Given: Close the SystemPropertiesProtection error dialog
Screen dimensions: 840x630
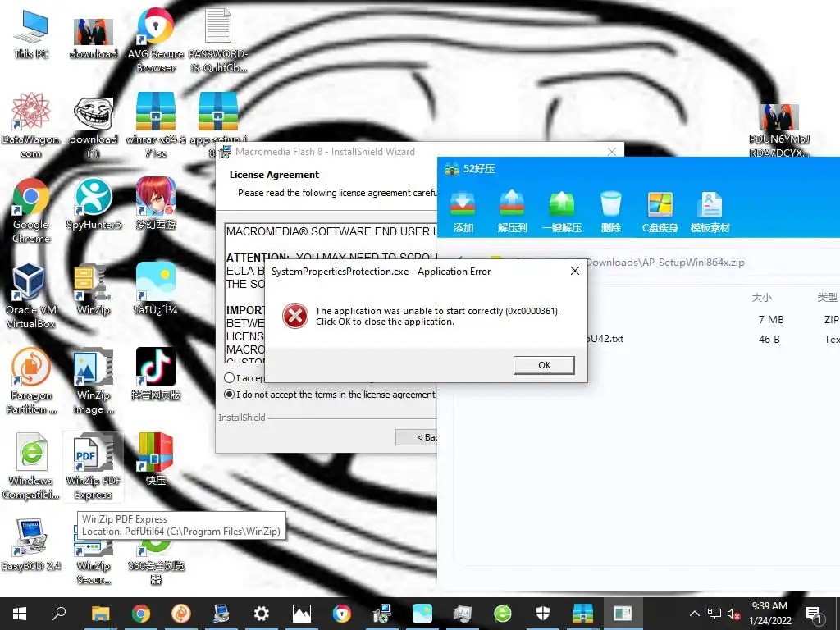Looking at the screenshot, I should (x=575, y=271).
